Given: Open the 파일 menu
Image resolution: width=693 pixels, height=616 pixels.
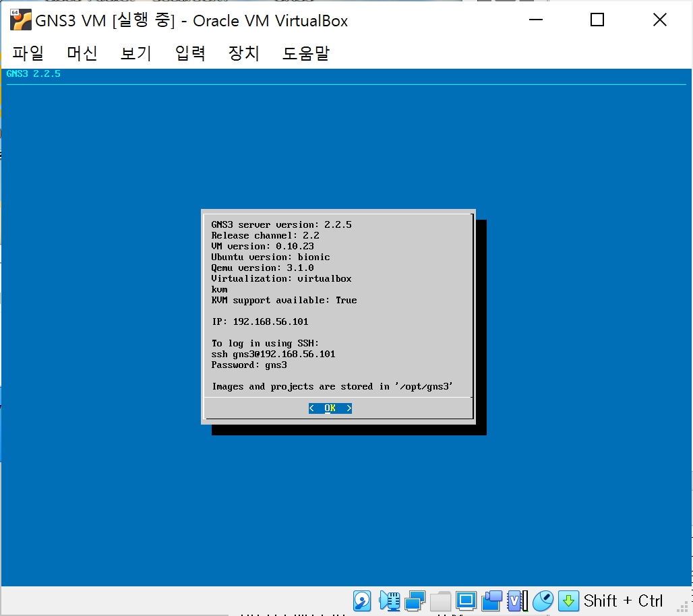Looking at the screenshot, I should tap(28, 53).
